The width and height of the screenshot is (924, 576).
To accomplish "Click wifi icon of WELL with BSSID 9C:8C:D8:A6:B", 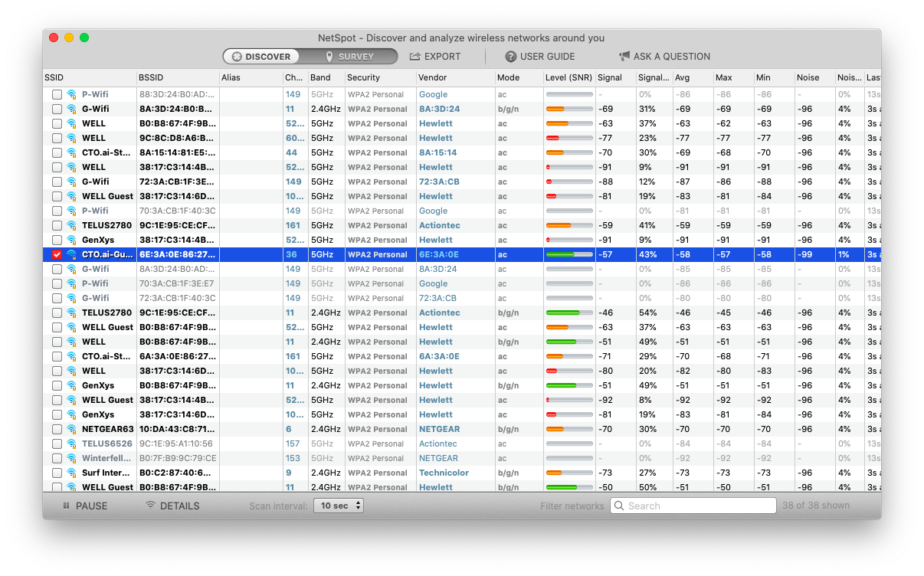I will click(x=72, y=138).
